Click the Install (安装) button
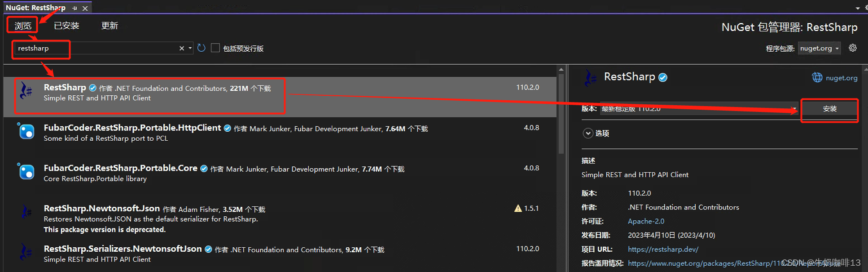 [829, 109]
